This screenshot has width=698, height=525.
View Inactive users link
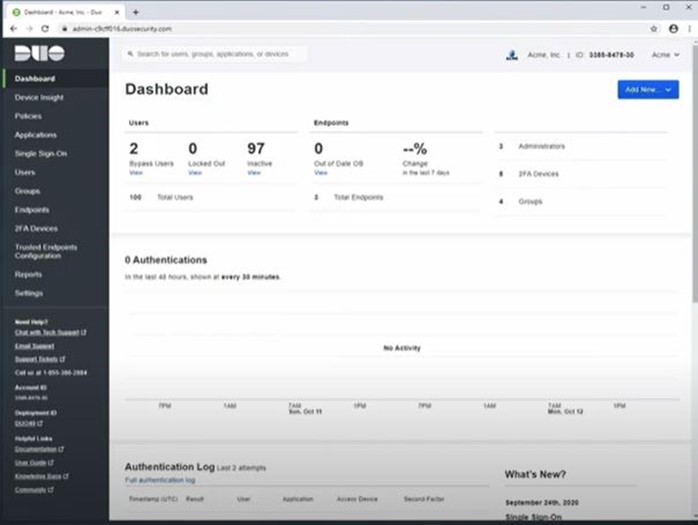pos(254,173)
